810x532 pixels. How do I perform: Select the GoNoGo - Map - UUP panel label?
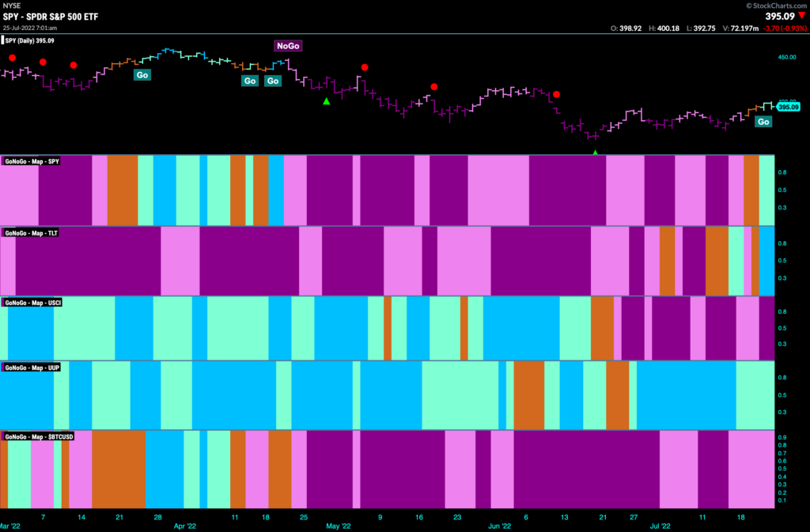coord(32,368)
